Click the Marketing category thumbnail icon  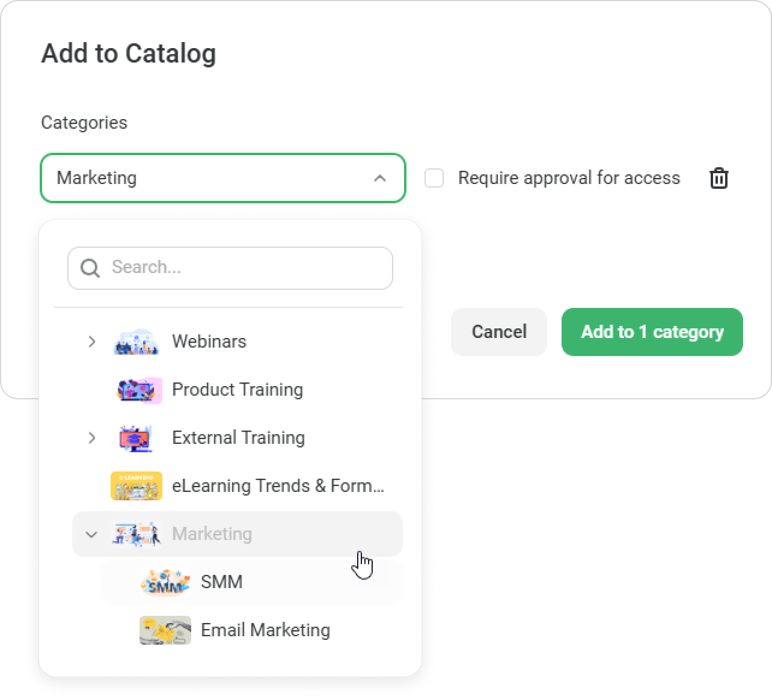pos(136,534)
